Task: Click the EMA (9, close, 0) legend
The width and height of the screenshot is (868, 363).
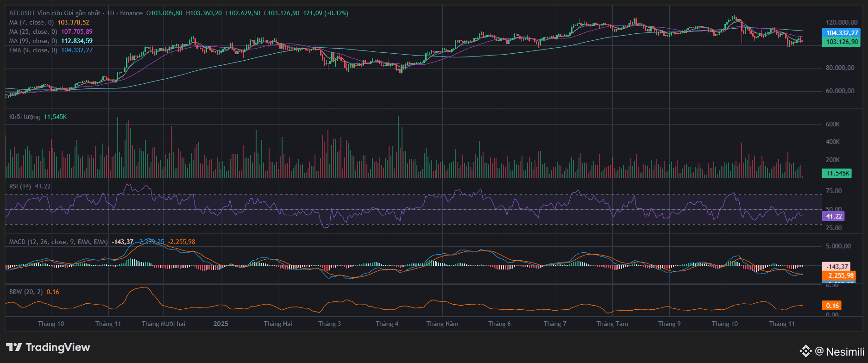Action: pyautogui.click(x=33, y=50)
